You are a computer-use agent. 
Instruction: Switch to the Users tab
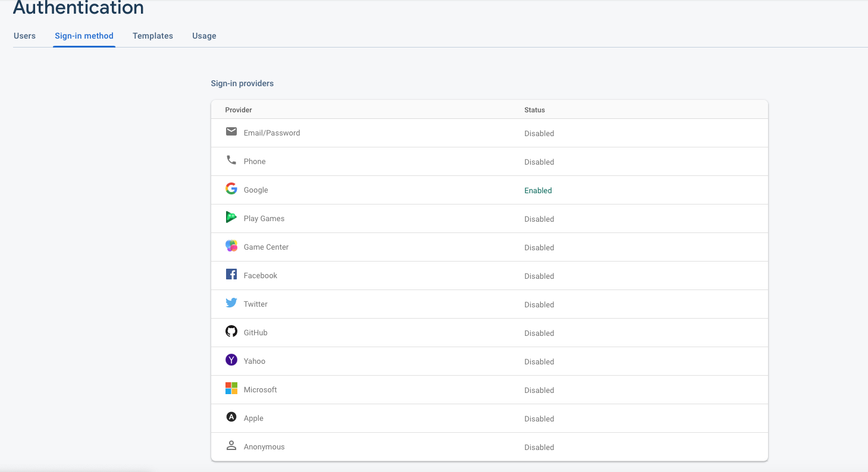(24, 36)
